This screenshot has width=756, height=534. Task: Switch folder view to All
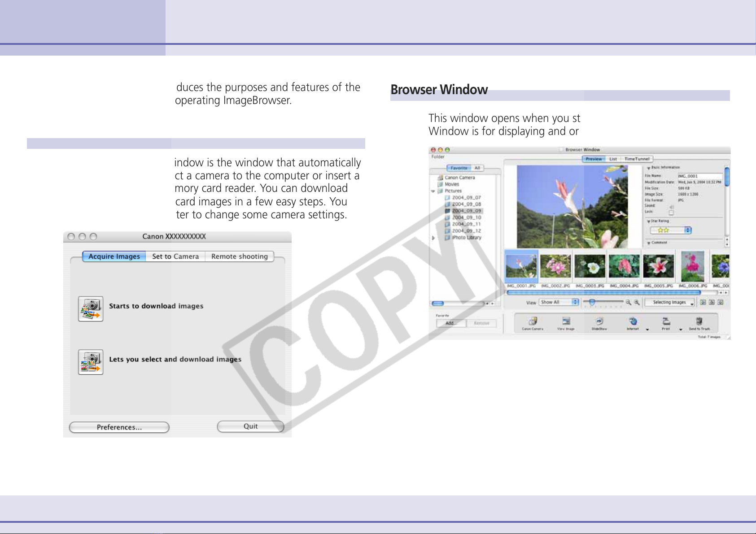click(x=477, y=168)
